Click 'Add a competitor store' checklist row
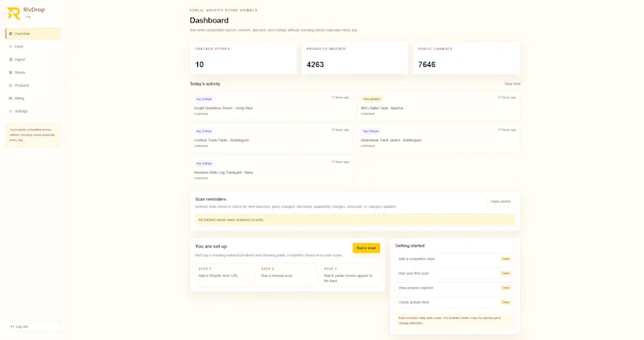 click(455, 259)
